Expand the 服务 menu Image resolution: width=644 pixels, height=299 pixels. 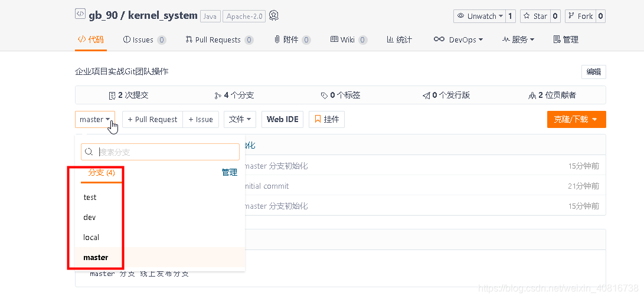pos(518,40)
